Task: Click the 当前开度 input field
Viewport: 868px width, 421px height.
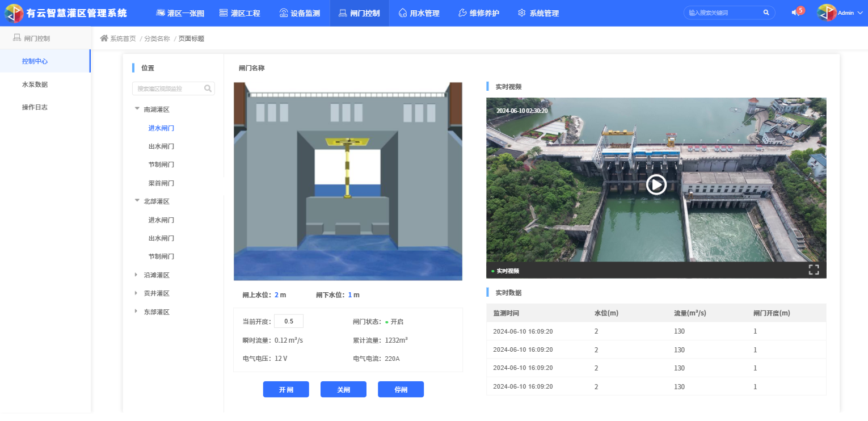Action: (x=288, y=321)
